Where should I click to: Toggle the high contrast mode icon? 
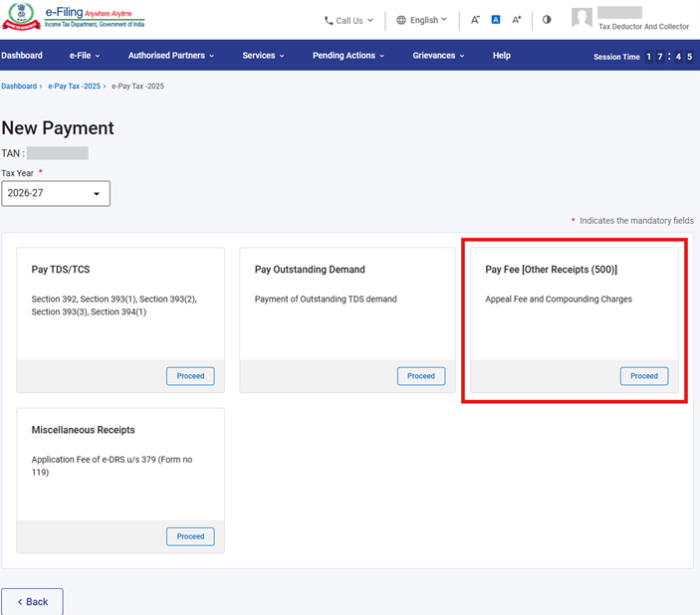point(547,20)
